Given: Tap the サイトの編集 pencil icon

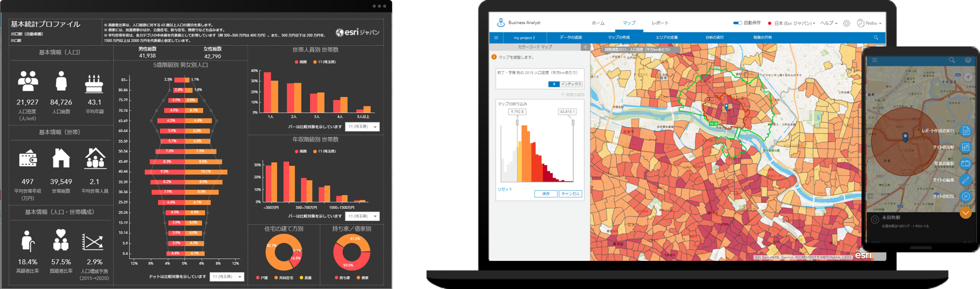Looking at the screenshot, I should tap(966, 180).
